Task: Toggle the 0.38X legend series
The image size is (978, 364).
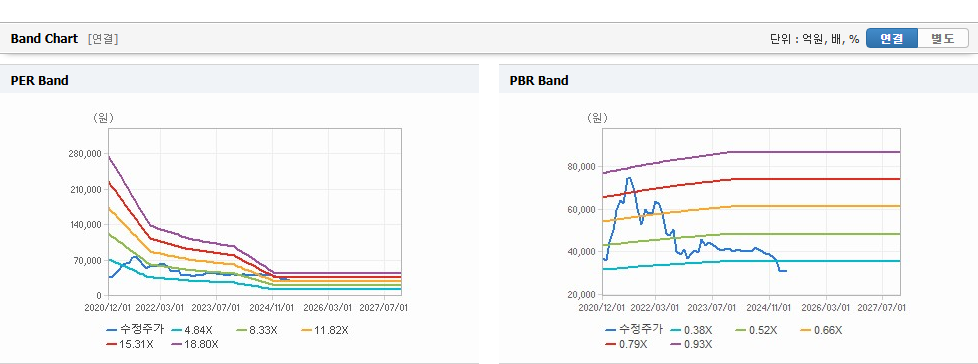Action: click(690, 330)
